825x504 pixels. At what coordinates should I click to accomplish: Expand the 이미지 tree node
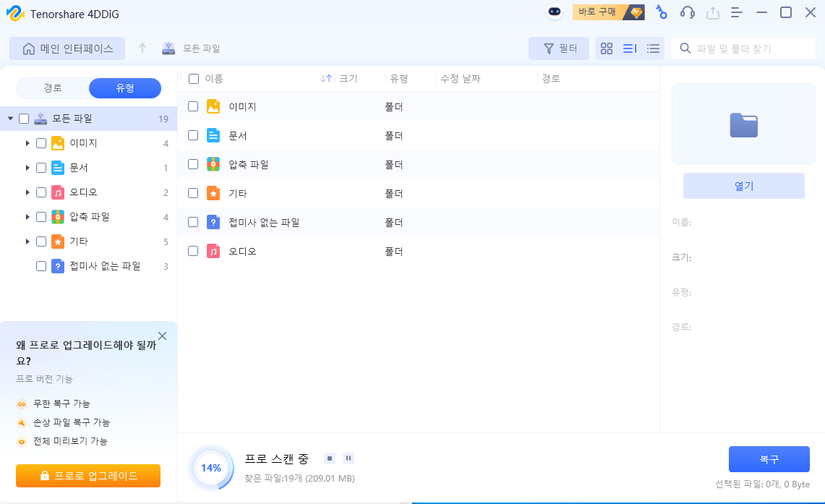(27, 143)
